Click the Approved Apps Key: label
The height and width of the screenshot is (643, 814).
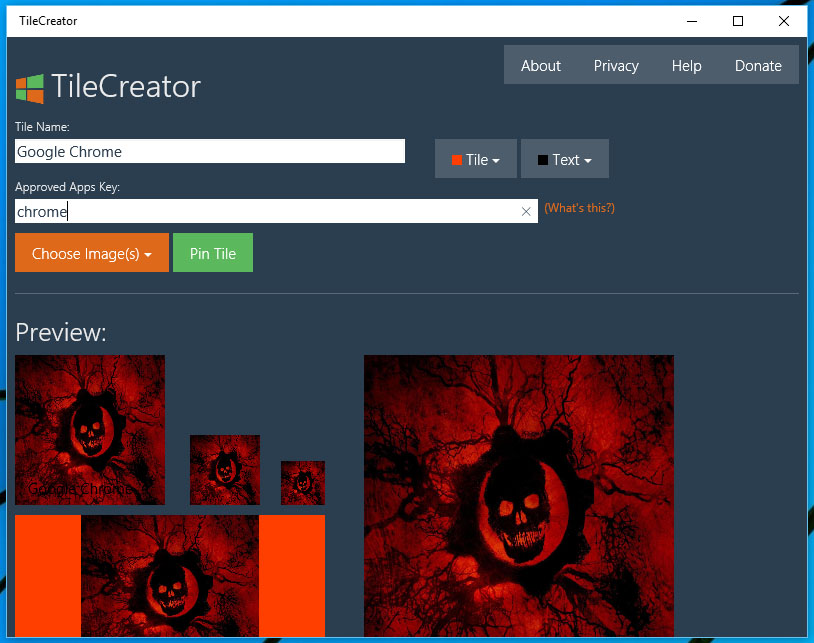(x=67, y=187)
